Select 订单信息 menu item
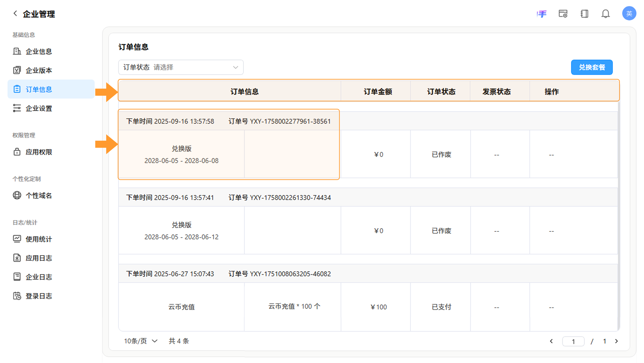Screen dimensions: 644x363 (51, 89)
